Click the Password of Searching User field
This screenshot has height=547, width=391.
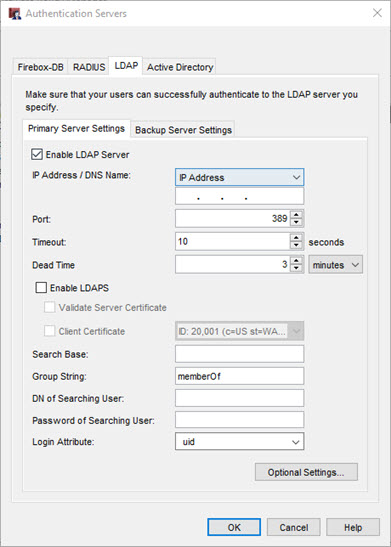[239, 420]
